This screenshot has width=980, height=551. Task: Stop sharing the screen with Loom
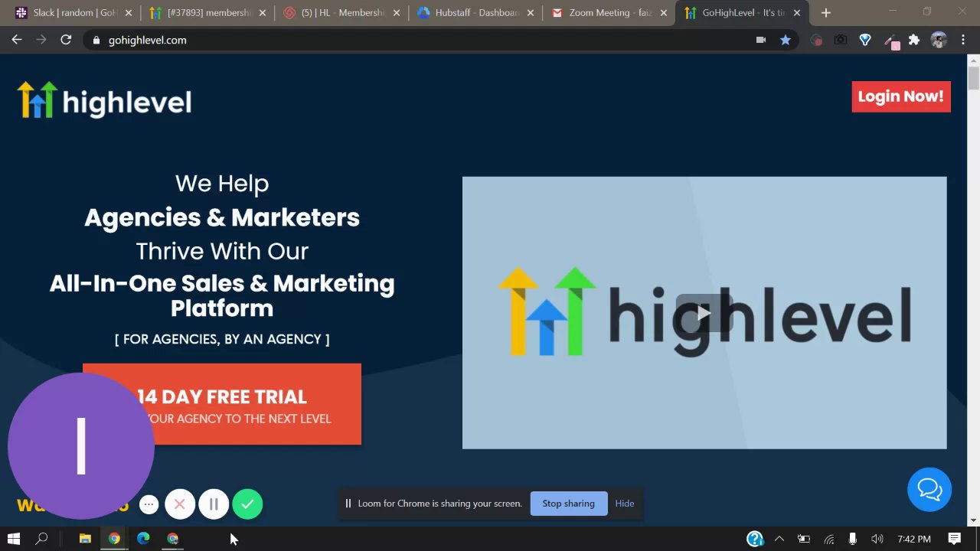click(568, 504)
